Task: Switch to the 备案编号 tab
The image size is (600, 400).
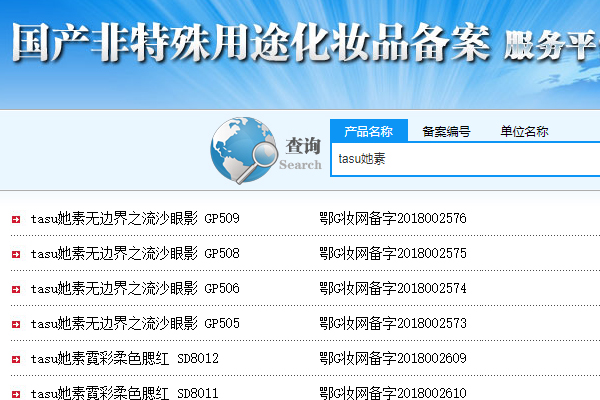Action: 446,131
